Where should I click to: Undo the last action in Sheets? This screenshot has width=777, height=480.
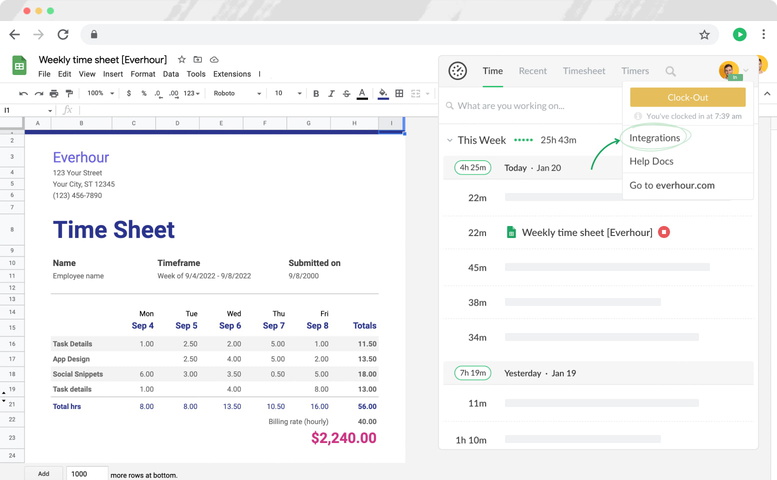(23, 93)
